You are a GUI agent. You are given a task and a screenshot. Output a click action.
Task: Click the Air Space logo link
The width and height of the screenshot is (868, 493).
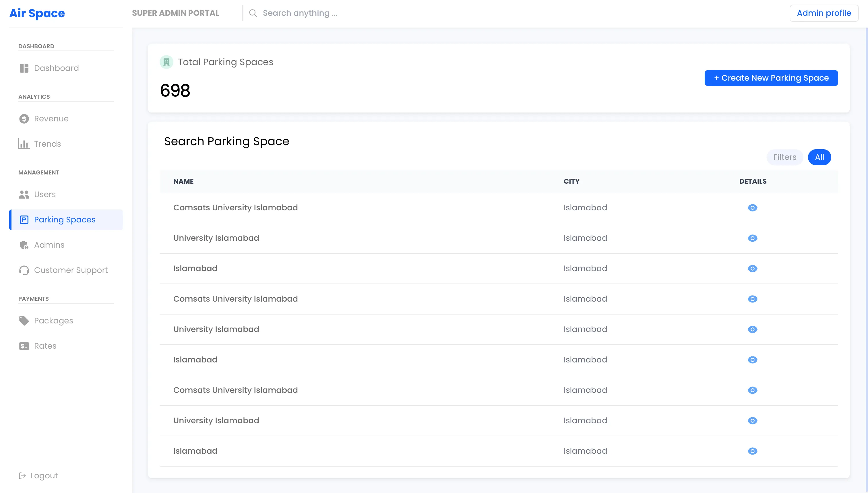tap(37, 13)
